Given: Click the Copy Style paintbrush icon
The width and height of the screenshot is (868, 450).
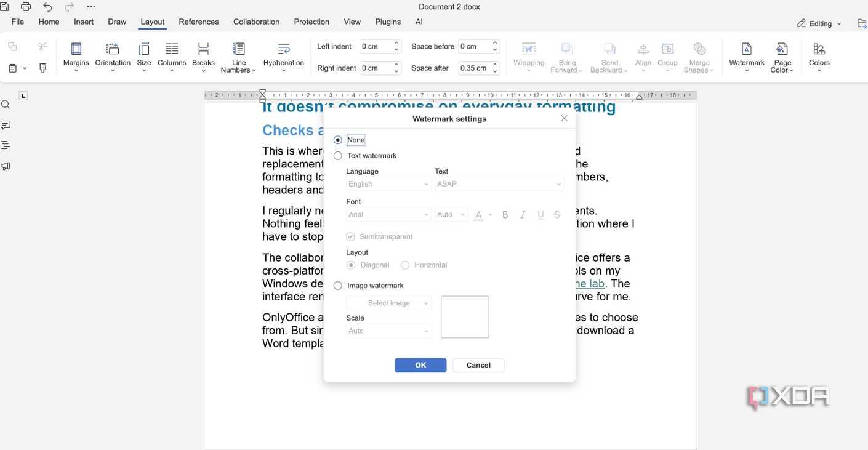Looking at the screenshot, I should click(42, 68).
